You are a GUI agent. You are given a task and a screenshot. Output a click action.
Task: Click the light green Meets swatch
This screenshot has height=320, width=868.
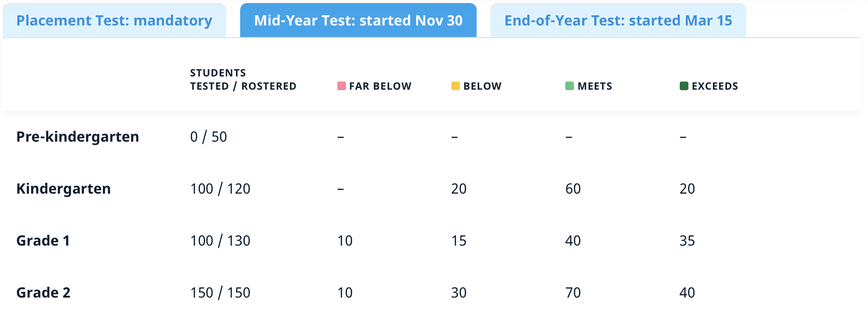click(x=569, y=86)
